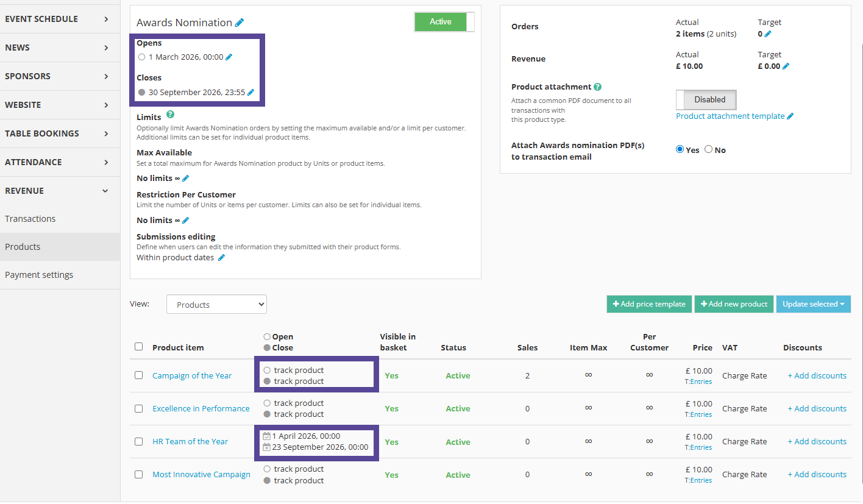This screenshot has width=863, height=504.
Task: Edit the Closes date pencil icon
Action: [250, 93]
